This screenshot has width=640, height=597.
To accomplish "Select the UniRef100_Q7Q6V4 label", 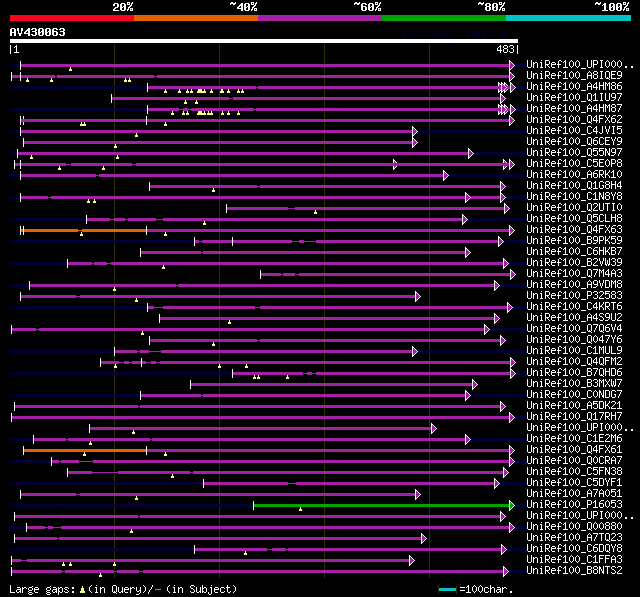I will pyautogui.click(x=574, y=329).
